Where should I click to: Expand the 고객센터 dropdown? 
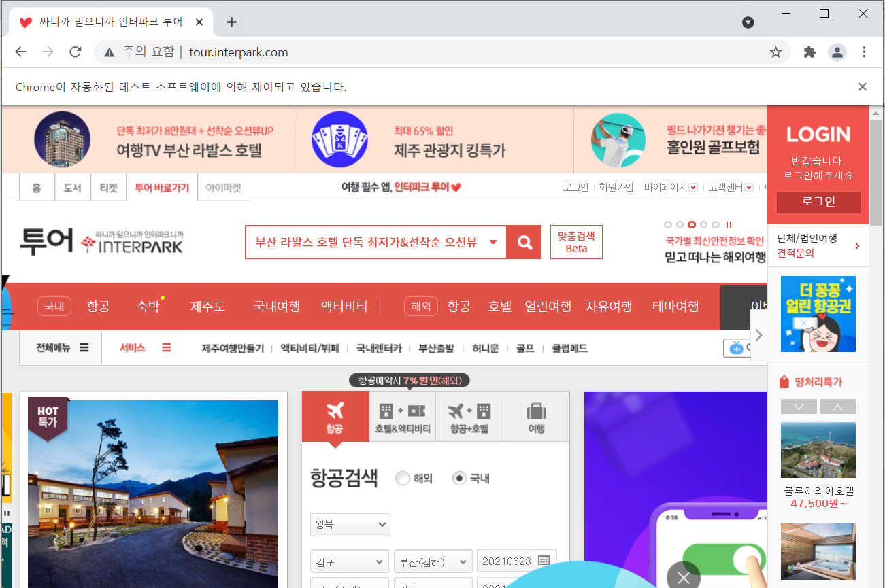[749, 188]
